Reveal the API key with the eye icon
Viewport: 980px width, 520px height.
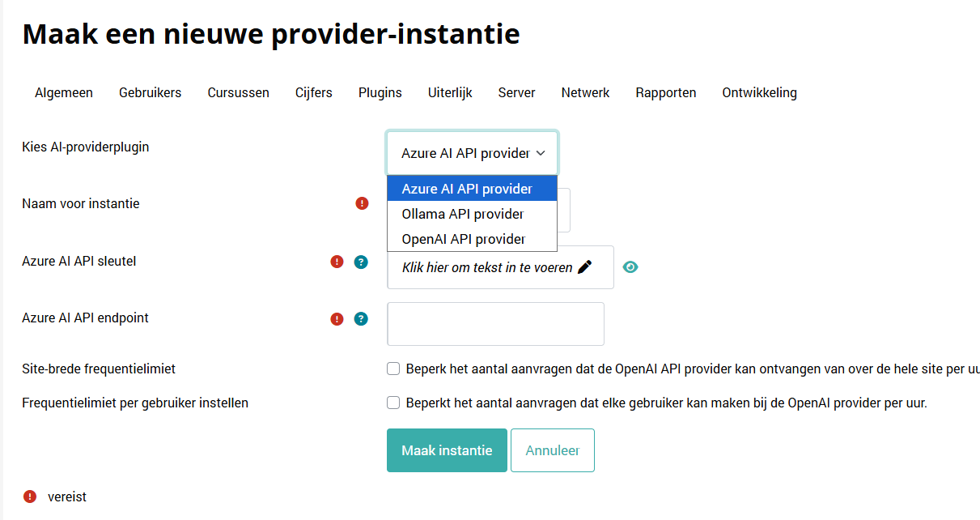(630, 267)
